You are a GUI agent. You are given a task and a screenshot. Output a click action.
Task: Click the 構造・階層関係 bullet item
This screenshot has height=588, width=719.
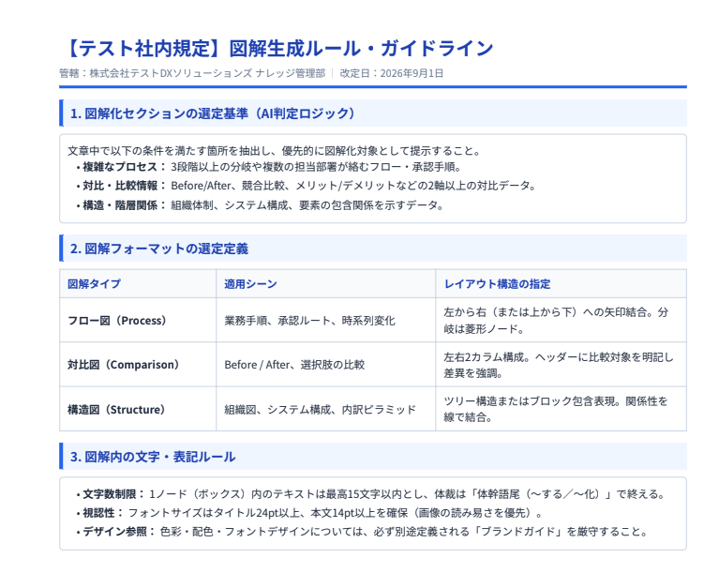pos(260,205)
